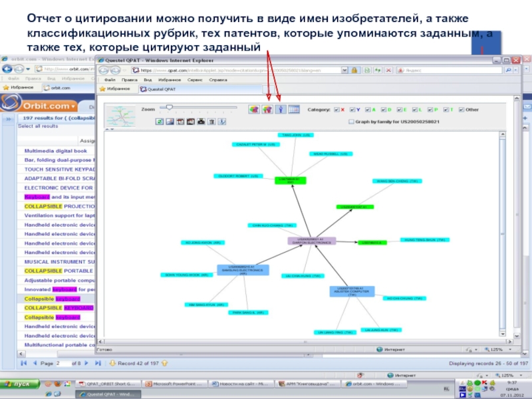Open Сервис menu in QPAT window
This screenshot has height=399, width=532.
[195, 80]
